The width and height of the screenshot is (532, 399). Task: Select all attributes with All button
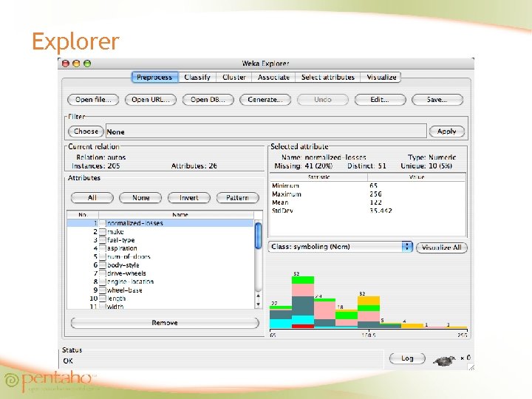[x=92, y=198]
